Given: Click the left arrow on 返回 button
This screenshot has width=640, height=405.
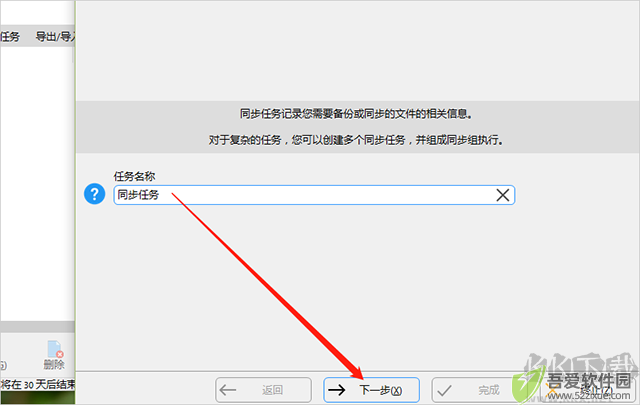Looking at the screenshot, I should 227,390.
